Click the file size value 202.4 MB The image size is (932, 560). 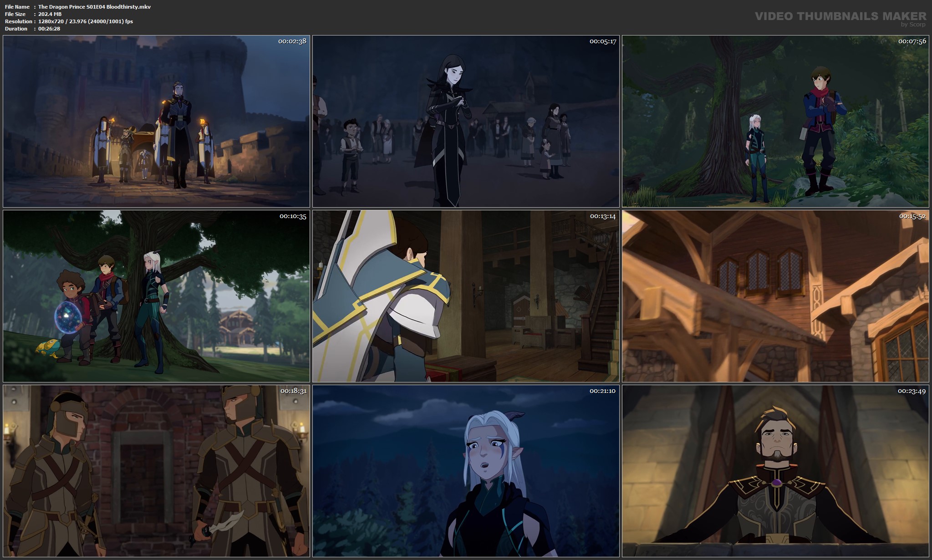click(x=50, y=14)
